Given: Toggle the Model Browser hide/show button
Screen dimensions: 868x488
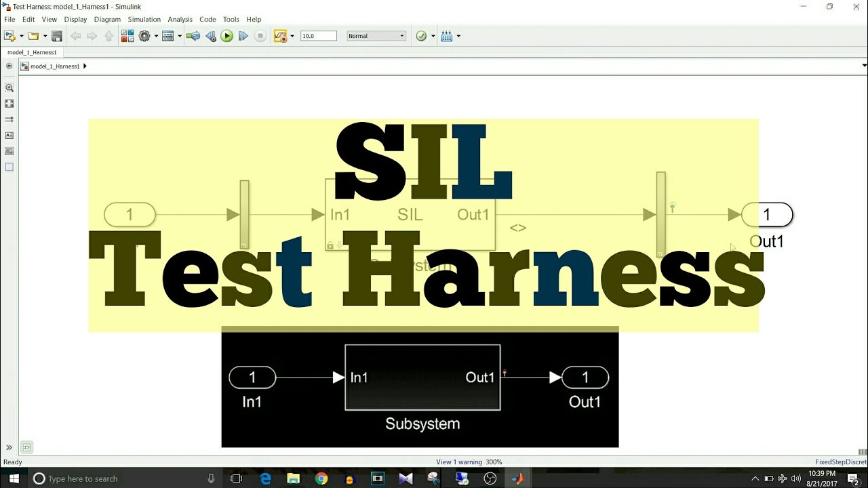Looking at the screenshot, I should (9, 66).
